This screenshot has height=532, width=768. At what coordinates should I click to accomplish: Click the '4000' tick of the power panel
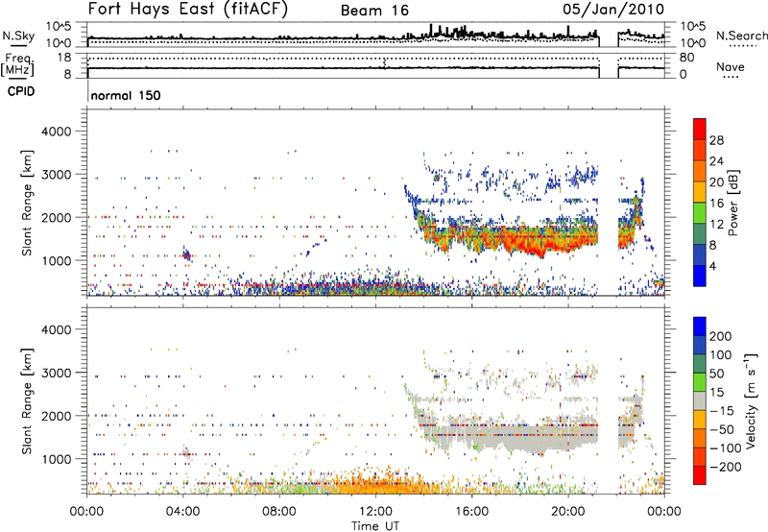pos(57,132)
